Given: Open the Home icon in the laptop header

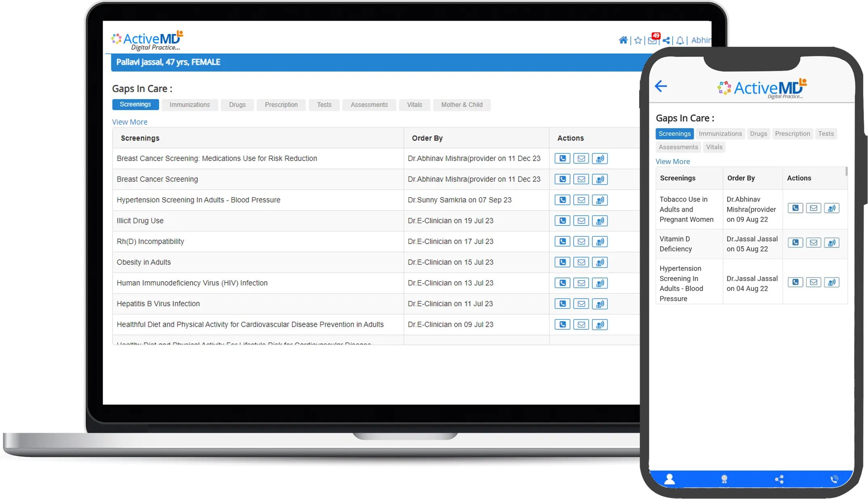Looking at the screenshot, I should coord(623,40).
